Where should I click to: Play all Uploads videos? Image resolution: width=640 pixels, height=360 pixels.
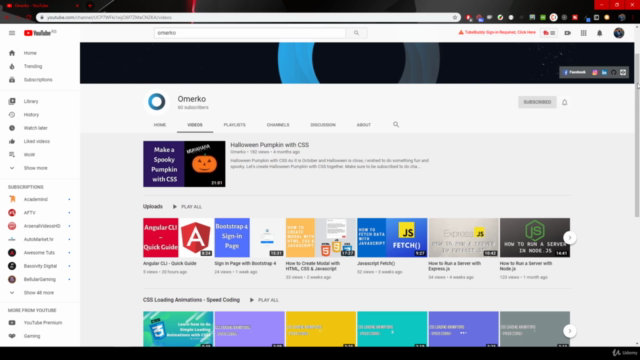coord(187,207)
